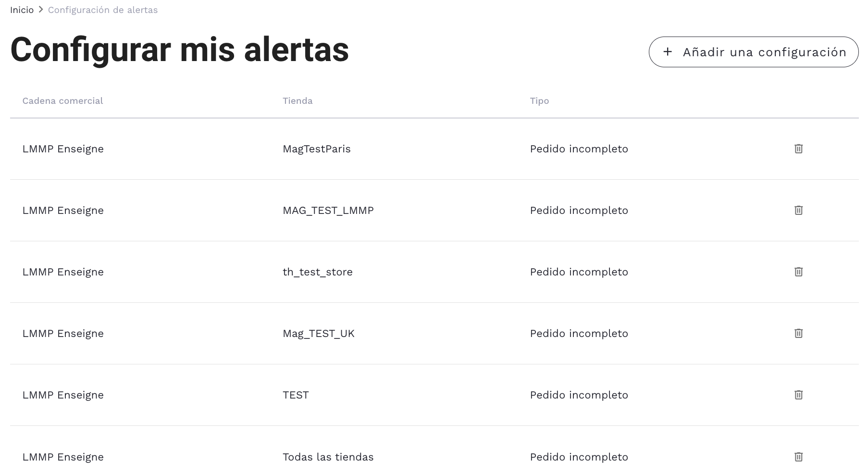Click the Mag_TEST_UK store name
Screen dimensions: 868x474
pos(319,334)
